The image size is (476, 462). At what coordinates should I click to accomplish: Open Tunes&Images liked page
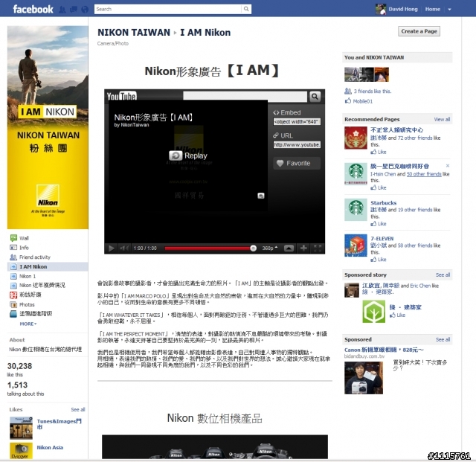point(59,424)
